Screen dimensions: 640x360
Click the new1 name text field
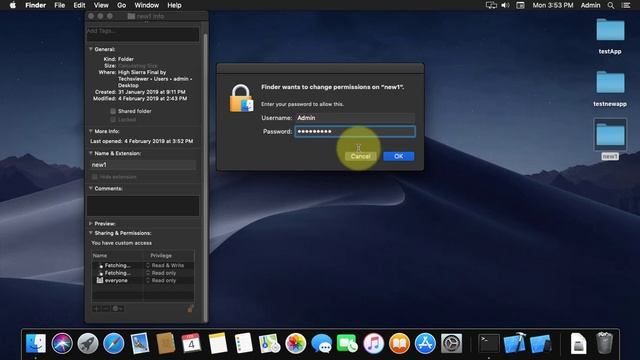tap(143, 165)
